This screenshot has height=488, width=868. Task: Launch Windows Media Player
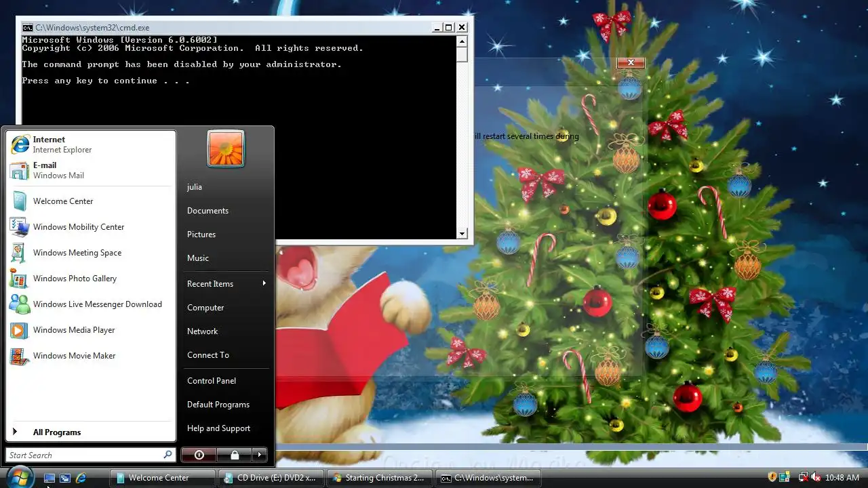point(91,330)
